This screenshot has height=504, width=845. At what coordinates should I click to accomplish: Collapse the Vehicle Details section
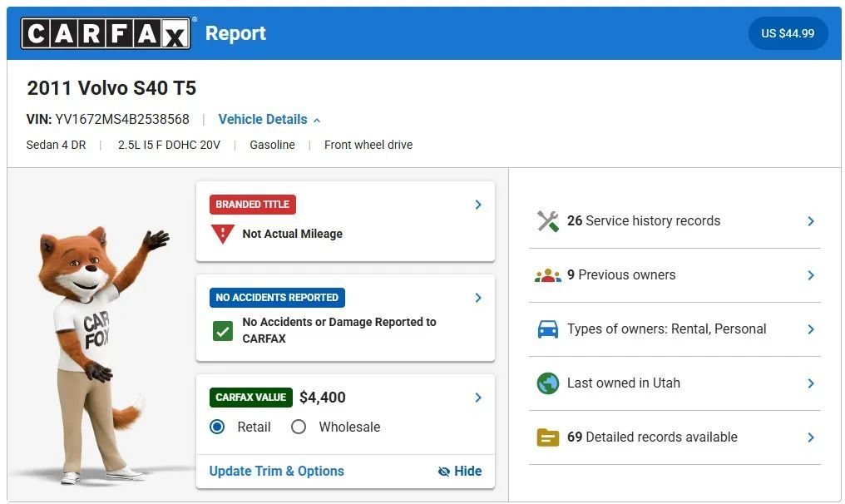pos(269,120)
